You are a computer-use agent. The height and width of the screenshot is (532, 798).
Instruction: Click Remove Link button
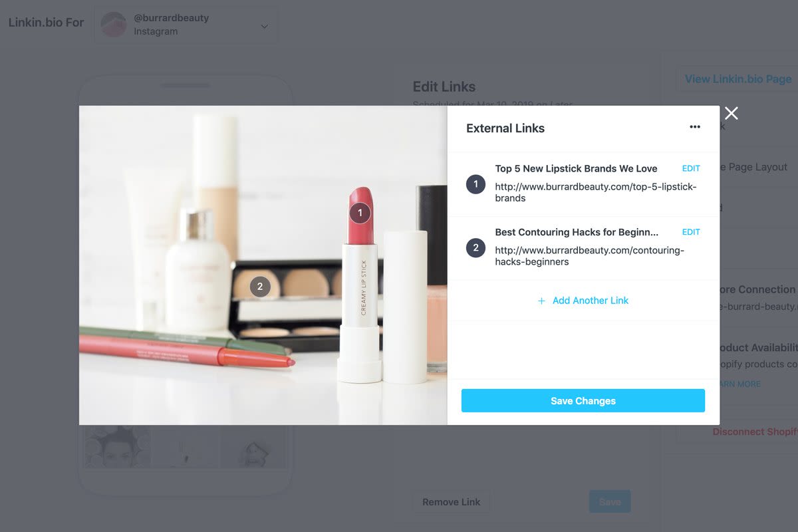(451, 502)
